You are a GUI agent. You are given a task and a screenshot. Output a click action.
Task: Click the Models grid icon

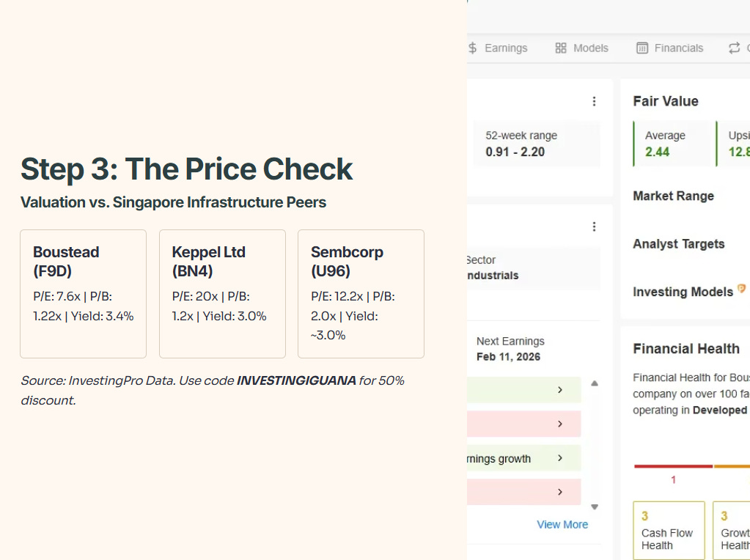click(561, 48)
